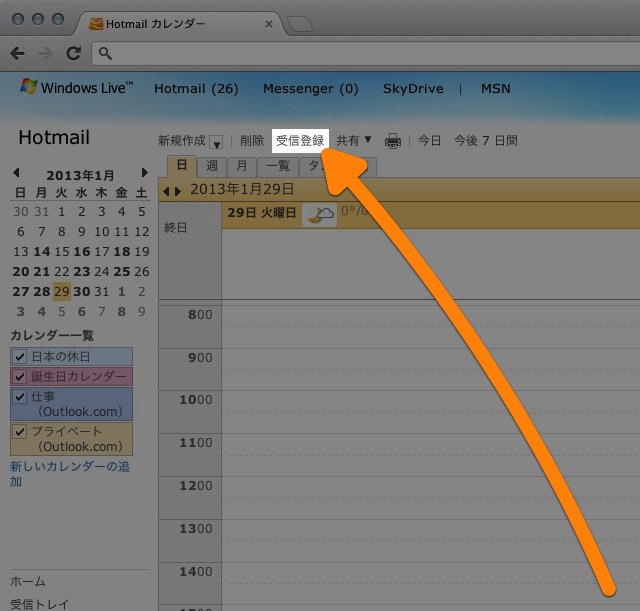This screenshot has height=611, width=640.
Task: Click the Hotmail envelope tab favicon
Action: click(x=96, y=24)
